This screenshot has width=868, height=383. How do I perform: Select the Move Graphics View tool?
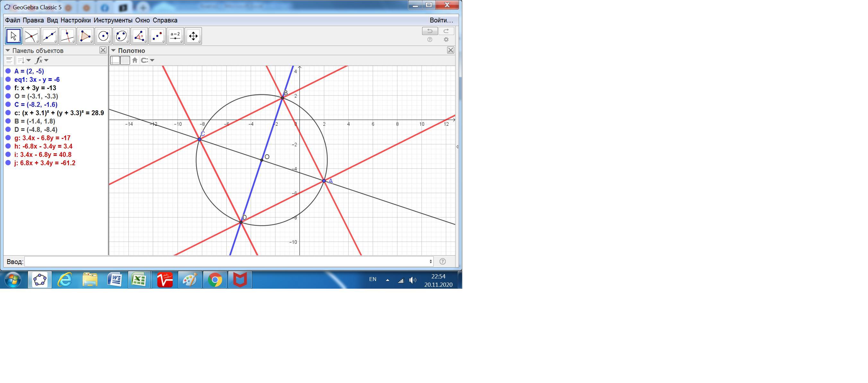click(193, 36)
